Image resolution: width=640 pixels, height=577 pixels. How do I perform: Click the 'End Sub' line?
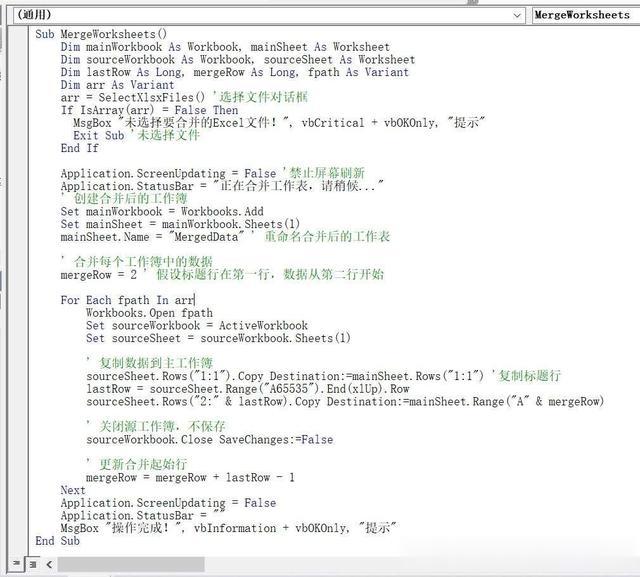(58, 541)
